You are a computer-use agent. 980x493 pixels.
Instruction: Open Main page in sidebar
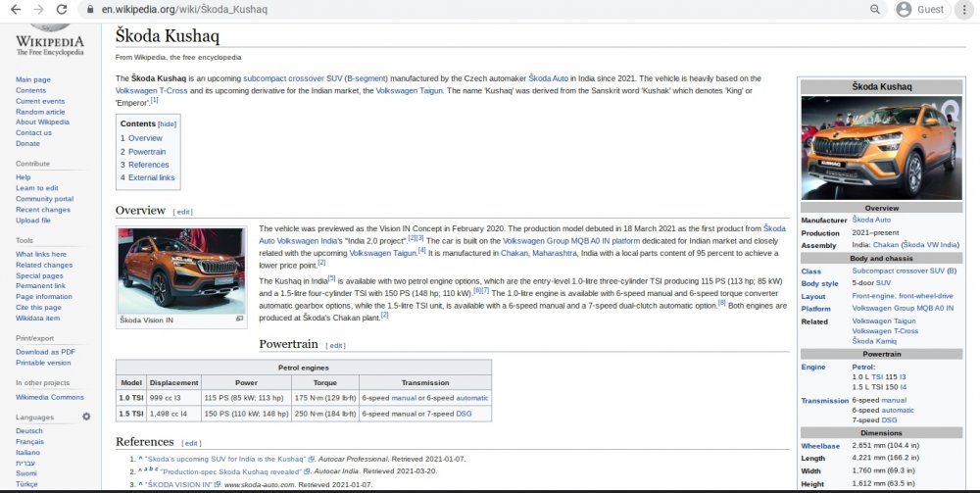click(33, 80)
